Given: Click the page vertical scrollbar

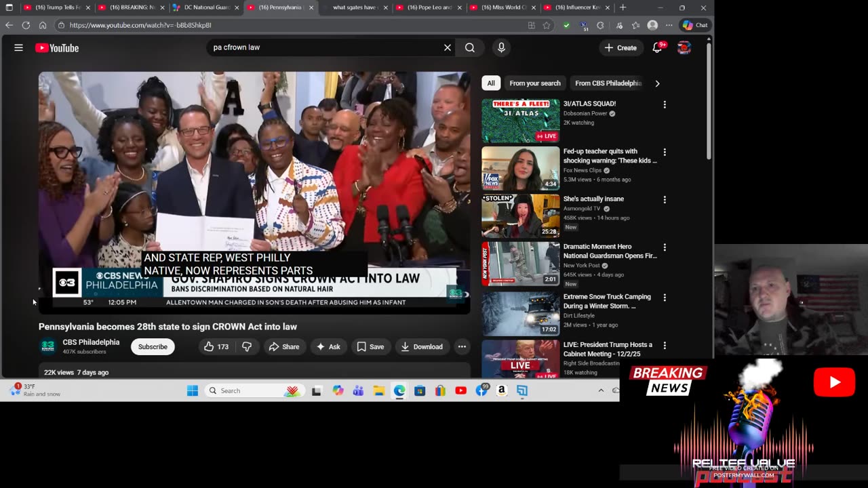Looking at the screenshot, I should (x=709, y=102).
